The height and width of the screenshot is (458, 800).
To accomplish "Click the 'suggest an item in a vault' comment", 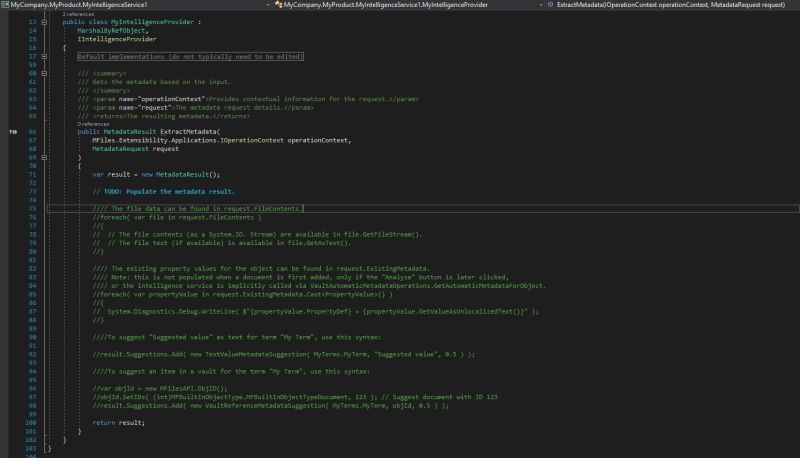I will coord(231,371).
